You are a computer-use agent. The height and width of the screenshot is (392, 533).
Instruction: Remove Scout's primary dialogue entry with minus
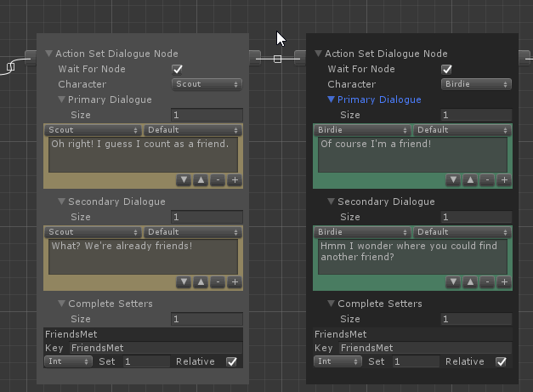(x=218, y=180)
